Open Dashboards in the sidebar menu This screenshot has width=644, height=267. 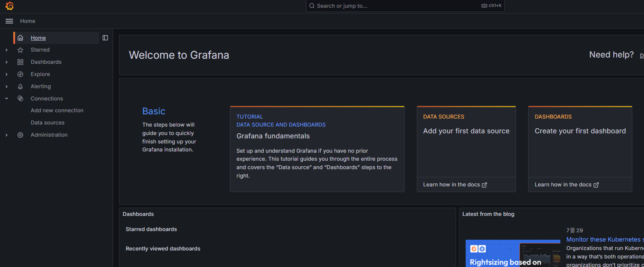coord(46,62)
